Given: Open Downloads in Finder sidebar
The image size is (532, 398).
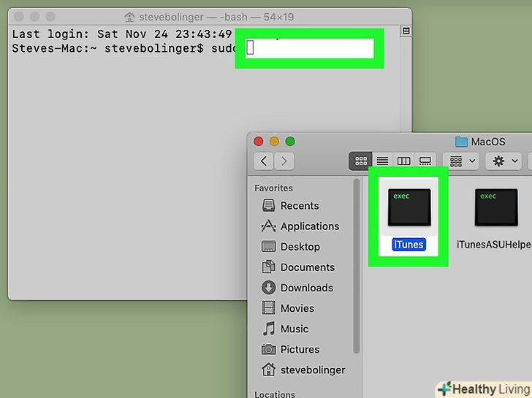Looking at the screenshot, I should click(x=297, y=288).
